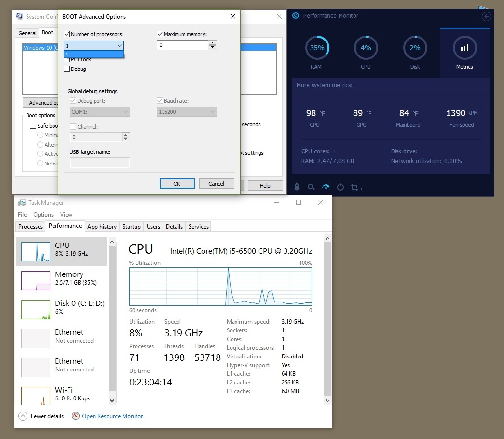
Task: Switch to the Users tab
Action: [153, 226]
